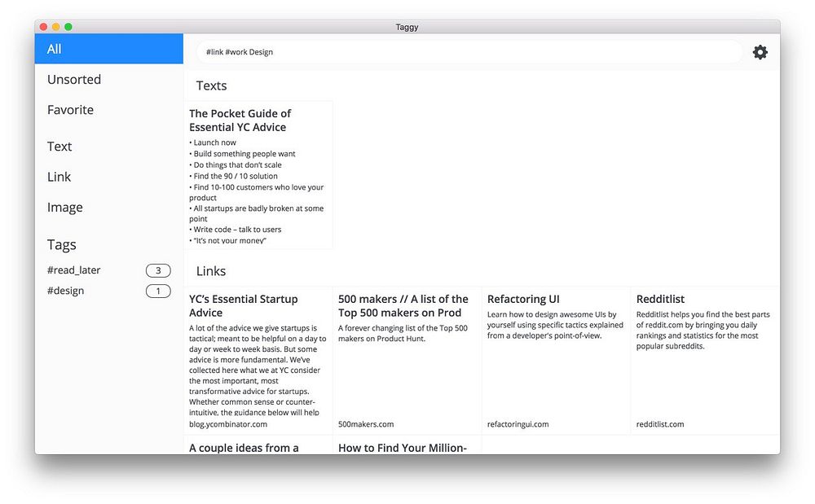815x504 pixels.
Task: Click the #design count badge showing 1
Action: (x=158, y=291)
